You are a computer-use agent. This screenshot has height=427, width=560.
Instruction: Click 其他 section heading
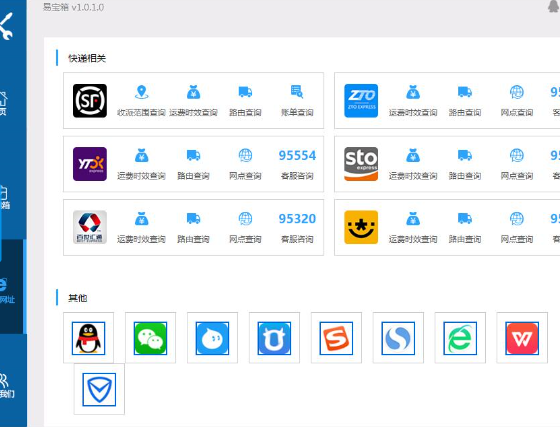[x=78, y=298]
